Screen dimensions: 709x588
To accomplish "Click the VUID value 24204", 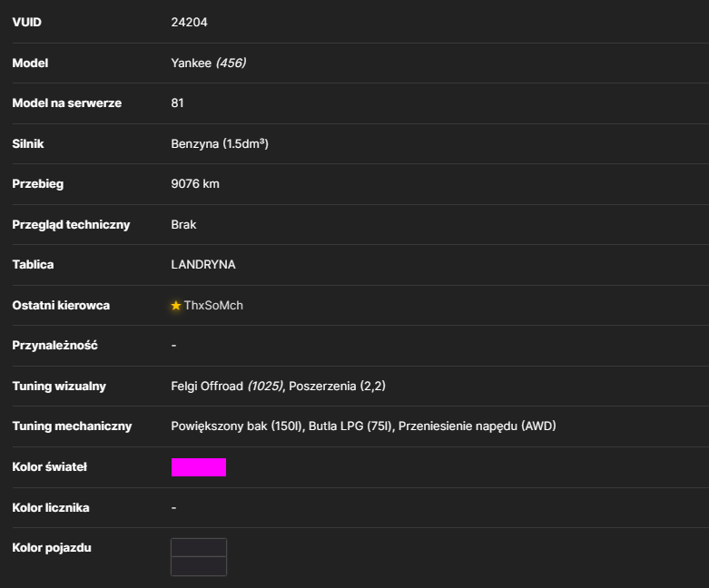I will click(189, 22).
